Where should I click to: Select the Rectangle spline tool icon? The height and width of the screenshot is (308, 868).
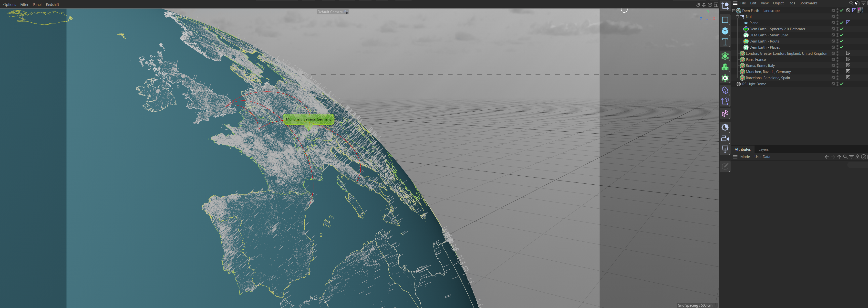click(x=725, y=20)
